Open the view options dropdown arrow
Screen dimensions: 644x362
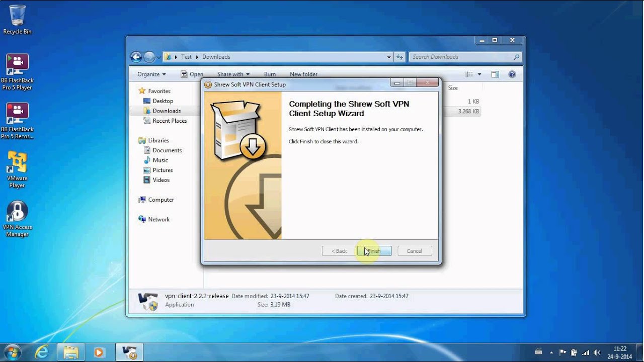coord(479,74)
